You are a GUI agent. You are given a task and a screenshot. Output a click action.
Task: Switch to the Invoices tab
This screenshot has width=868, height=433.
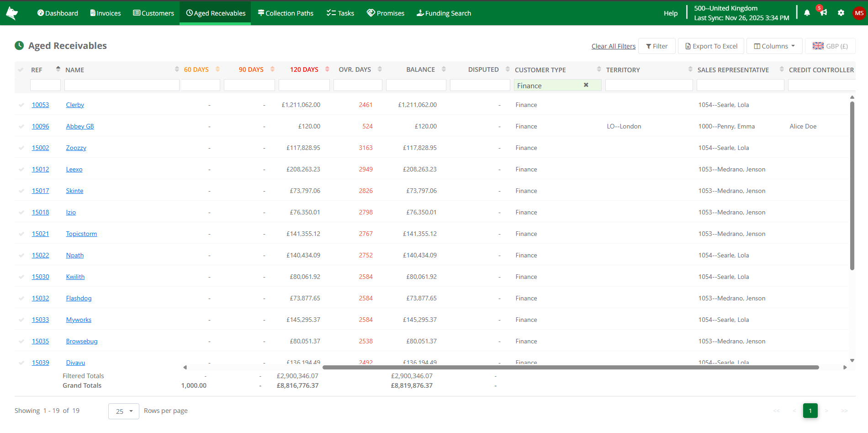pos(105,13)
